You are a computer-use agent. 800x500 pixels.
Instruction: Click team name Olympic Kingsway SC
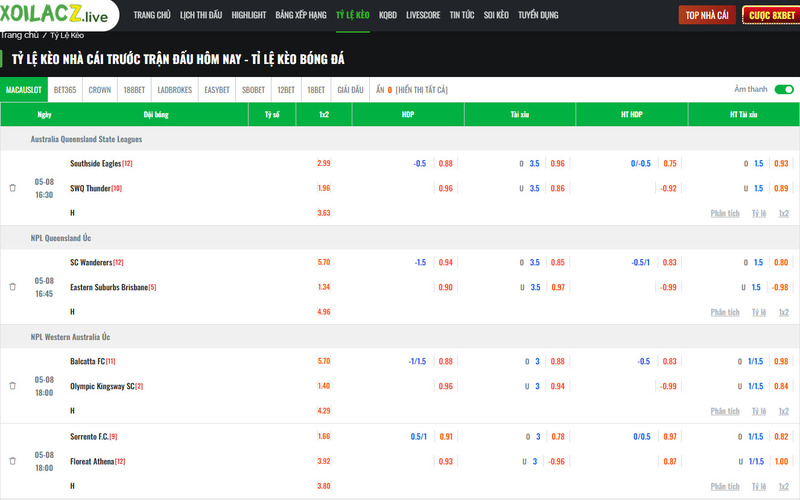point(102,386)
